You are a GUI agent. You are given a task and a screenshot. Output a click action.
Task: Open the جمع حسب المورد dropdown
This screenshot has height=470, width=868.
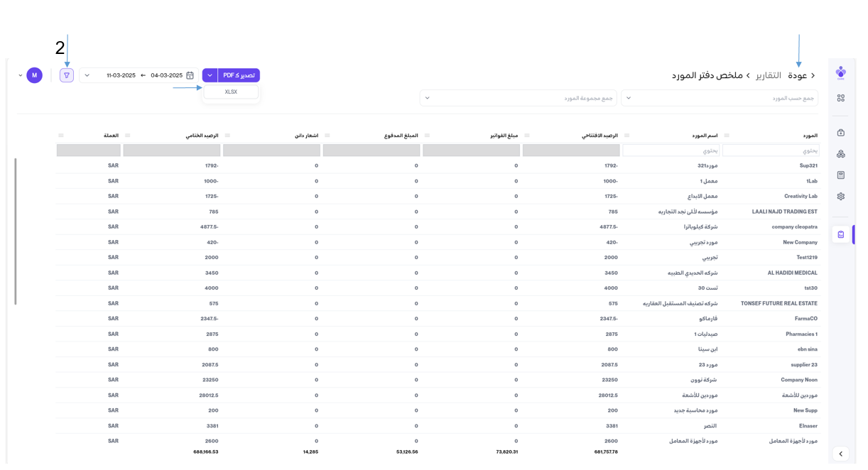pos(719,98)
